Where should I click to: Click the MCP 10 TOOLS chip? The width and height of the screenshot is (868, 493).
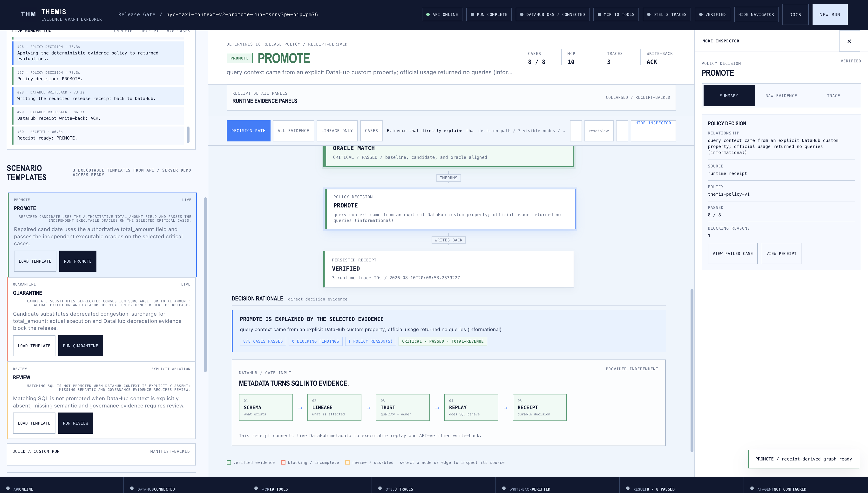pyautogui.click(x=616, y=14)
